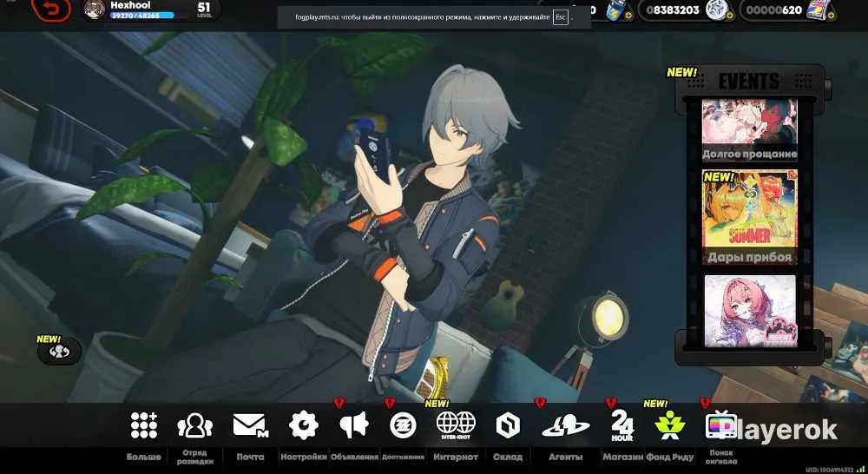Click the battery energy currency icon

click(615, 10)
